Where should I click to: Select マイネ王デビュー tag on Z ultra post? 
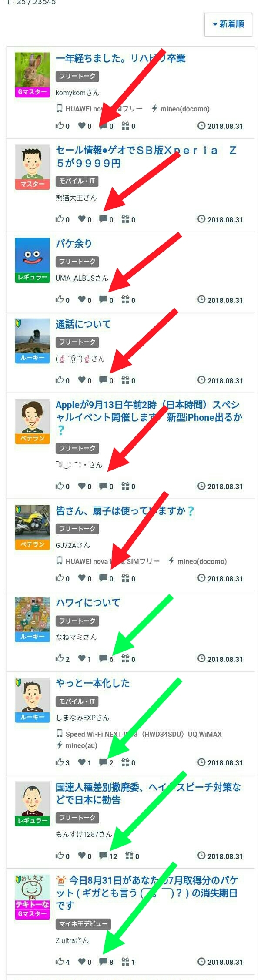coord(84,923)
